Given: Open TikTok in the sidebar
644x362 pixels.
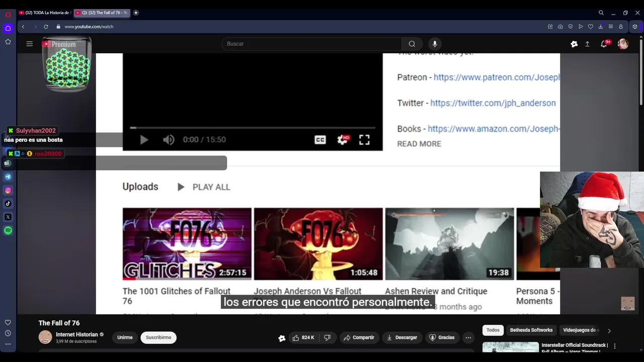Looking at the screenshot, I should click(x=8, y=204).
